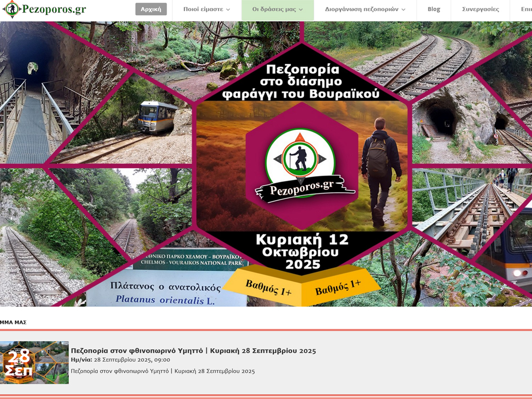Click the Pezoporos.gr compass logo icon

(x=12, y=9)
